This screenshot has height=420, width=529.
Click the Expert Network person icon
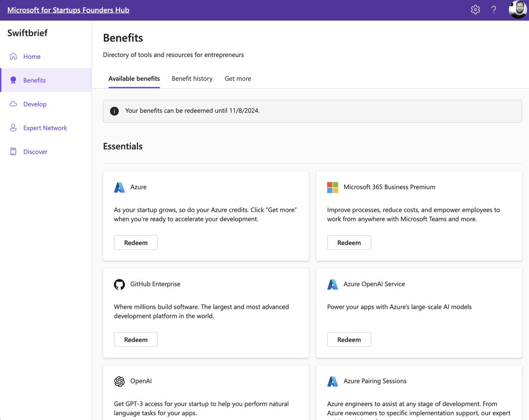(14, 128)
